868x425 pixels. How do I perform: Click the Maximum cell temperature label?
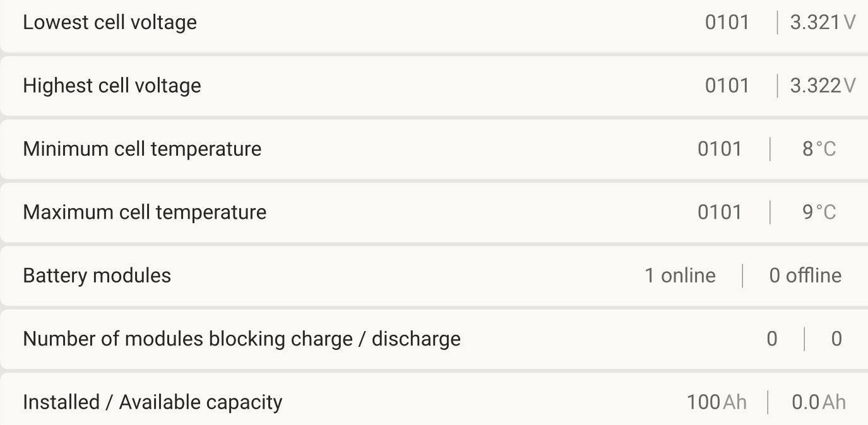click(x=145, y=212)
